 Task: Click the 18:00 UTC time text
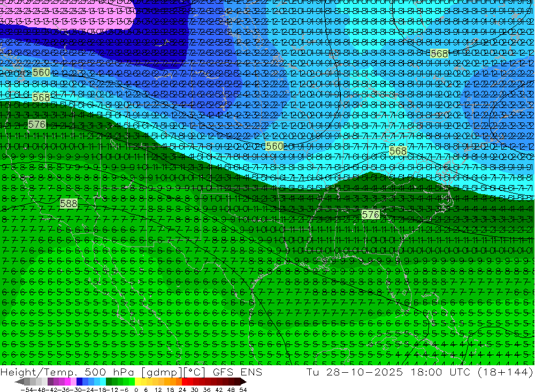[x=440, y=372]
